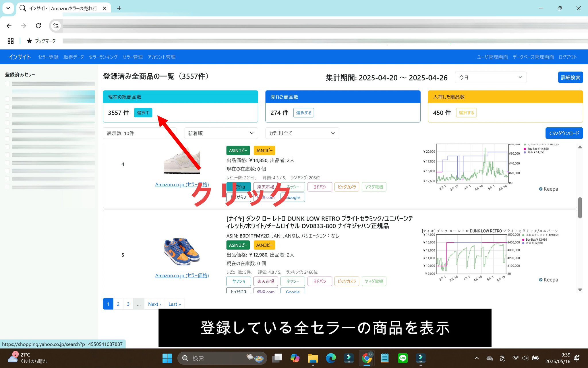Image resolution: width=588 pixels, height=368 pixels.
Task: Open Microsoft Edge from the taskbar
Action: [331, 358]
